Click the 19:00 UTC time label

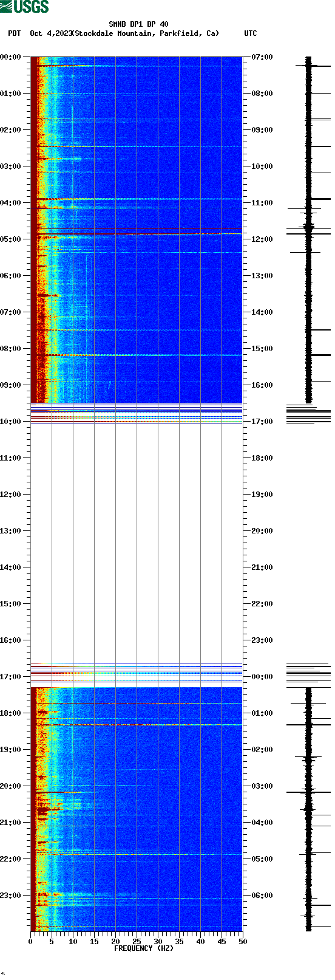pos(262,495)
